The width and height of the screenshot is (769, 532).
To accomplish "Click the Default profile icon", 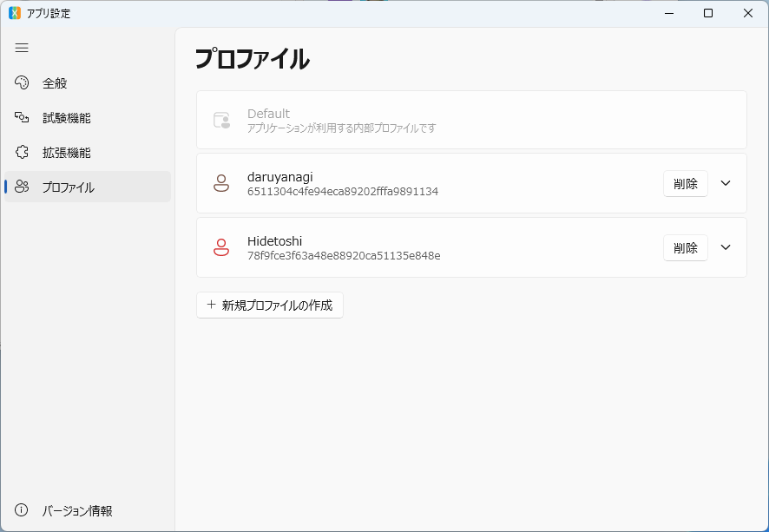I will pos(221,120).
